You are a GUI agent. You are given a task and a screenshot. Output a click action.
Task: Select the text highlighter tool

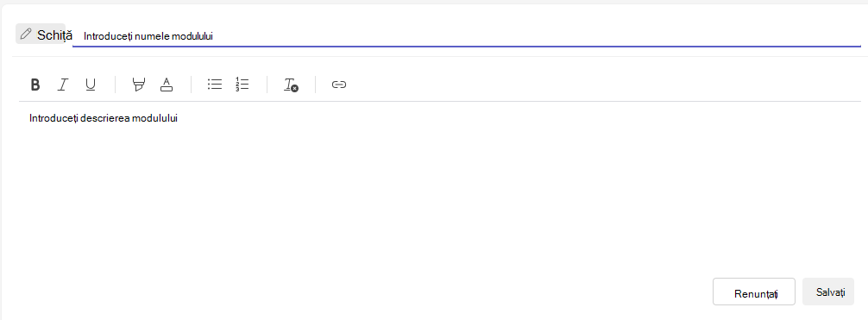pyautogui.click(x=139, y=85)
